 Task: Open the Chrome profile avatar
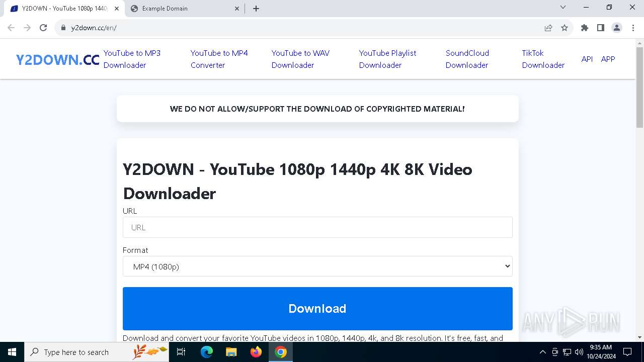click(x=617, y=28)
